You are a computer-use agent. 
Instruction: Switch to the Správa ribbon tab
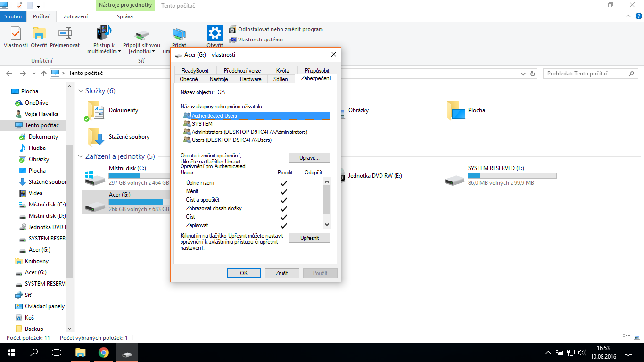pos(124,16)
